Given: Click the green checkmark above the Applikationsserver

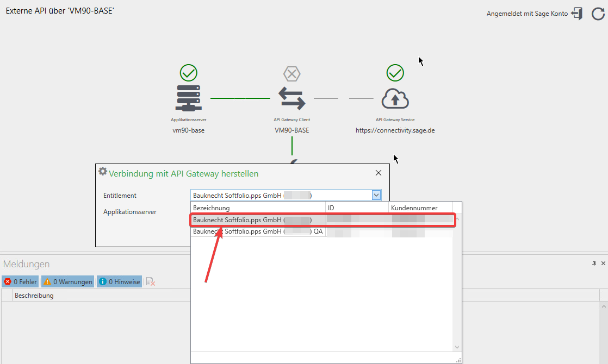Looking at the screenshot, I should click(189, 72).
